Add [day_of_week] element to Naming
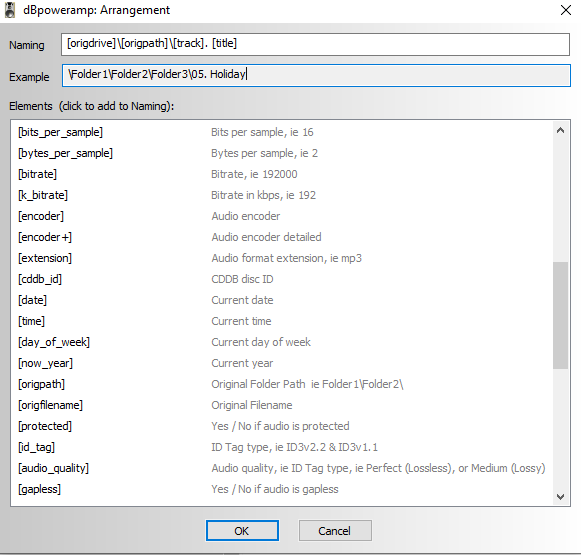This screenshot has width=581, height=555. 54,342
